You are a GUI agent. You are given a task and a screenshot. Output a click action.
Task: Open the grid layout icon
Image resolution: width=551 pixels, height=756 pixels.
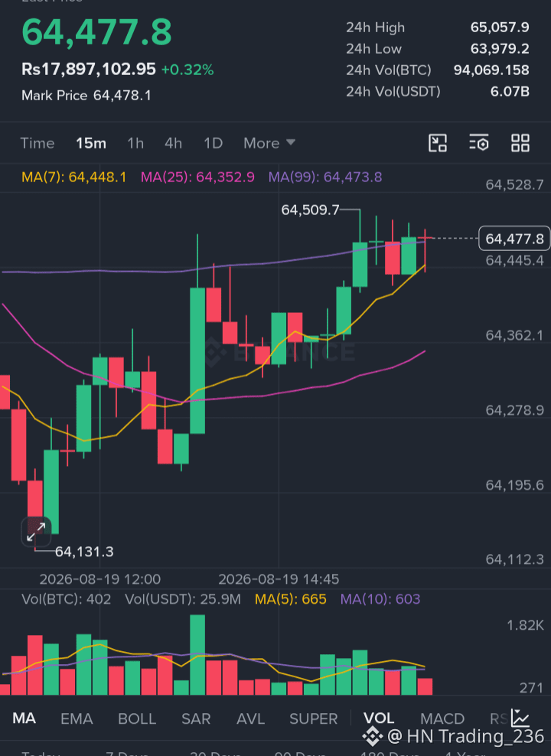(520, 143)
